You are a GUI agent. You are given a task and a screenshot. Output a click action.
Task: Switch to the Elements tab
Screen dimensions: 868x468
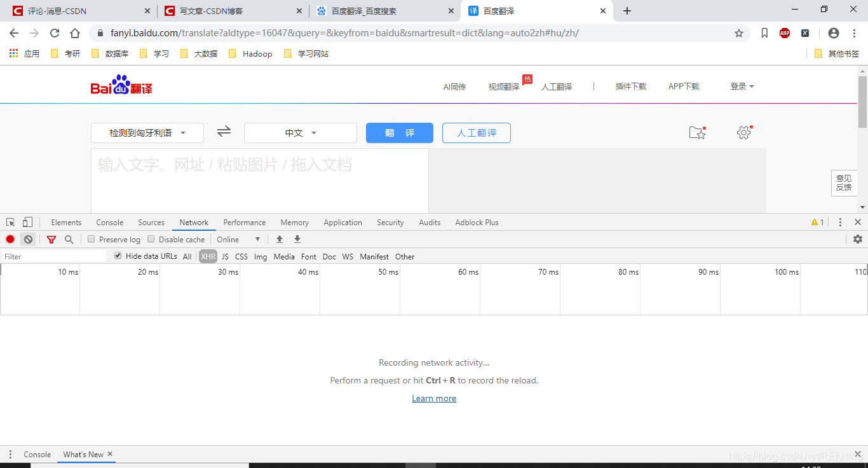pyautogui.click(x=66, y=222)
